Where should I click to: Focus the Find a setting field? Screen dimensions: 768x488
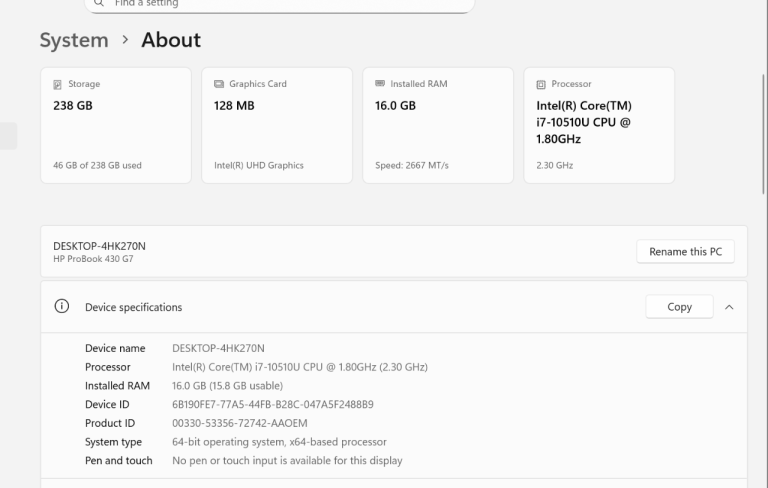coord(280,4)
